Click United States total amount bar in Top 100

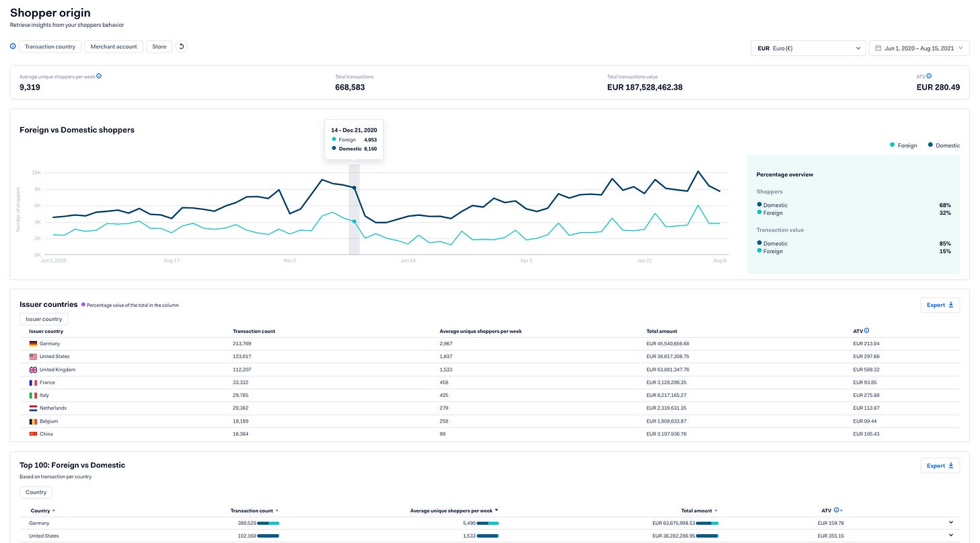point(707,536)
